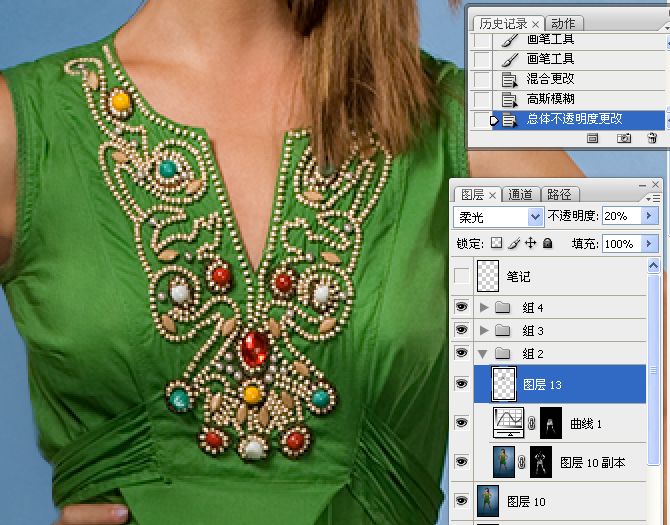Select the 组 3 layer group name
The image size is (670, 525).
coord(532,330)
